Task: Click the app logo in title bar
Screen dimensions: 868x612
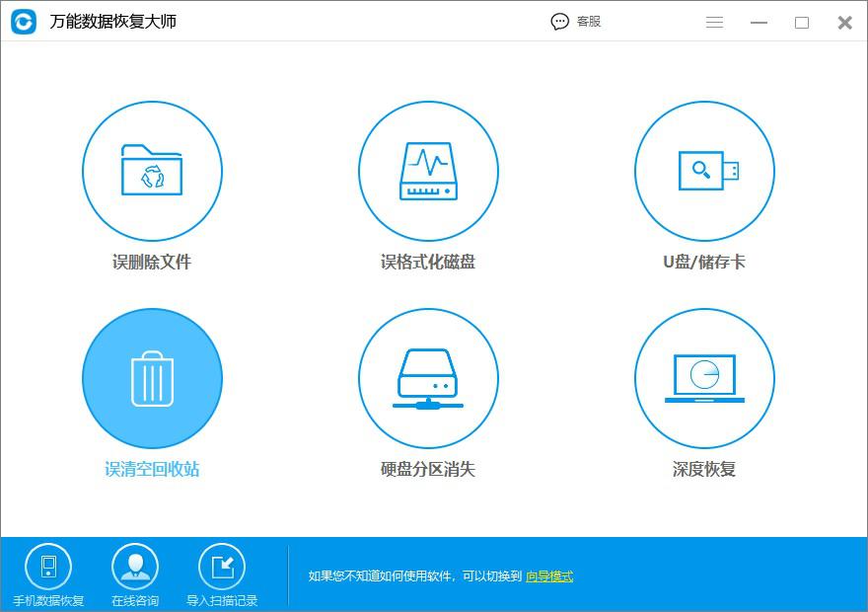Action: click(24, 22)
